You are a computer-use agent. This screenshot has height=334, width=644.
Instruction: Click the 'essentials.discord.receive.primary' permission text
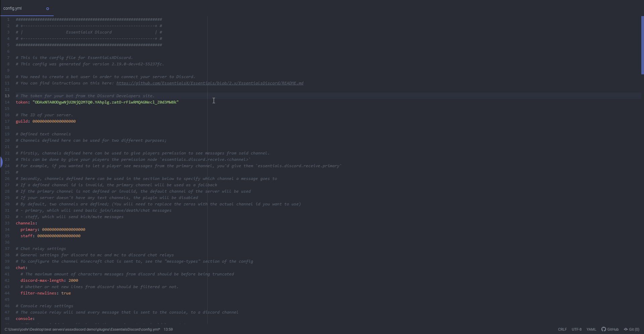pos(299,166)
